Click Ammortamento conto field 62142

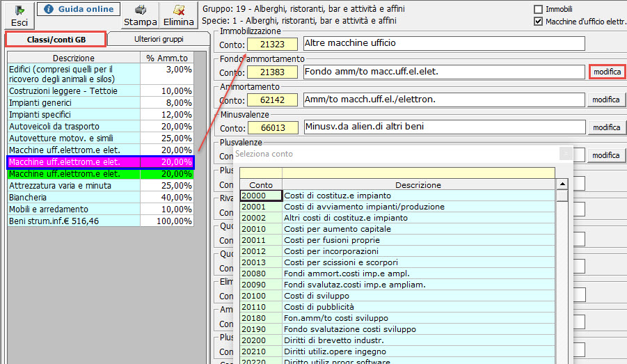[272, 100]
